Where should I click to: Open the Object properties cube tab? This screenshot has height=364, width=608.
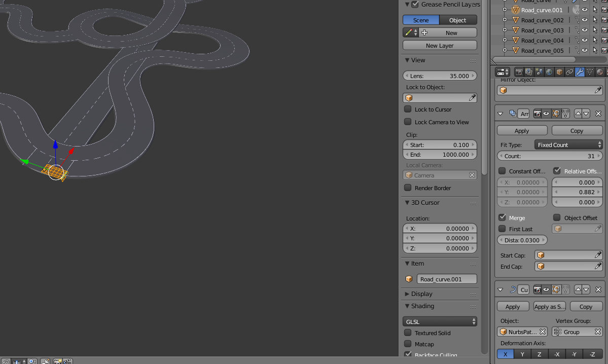pyautogui.click(x=559, y=72)
